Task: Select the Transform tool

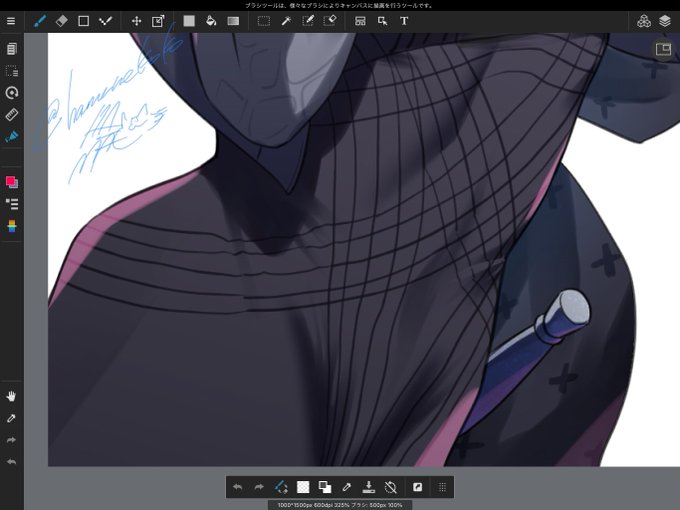Action: coord(158,21)
